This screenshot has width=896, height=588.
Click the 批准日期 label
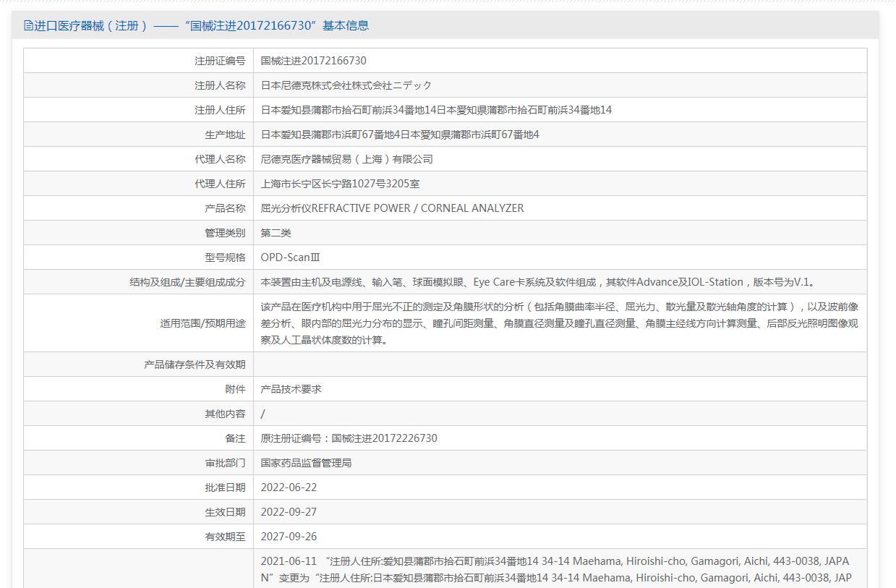point(225,487)
